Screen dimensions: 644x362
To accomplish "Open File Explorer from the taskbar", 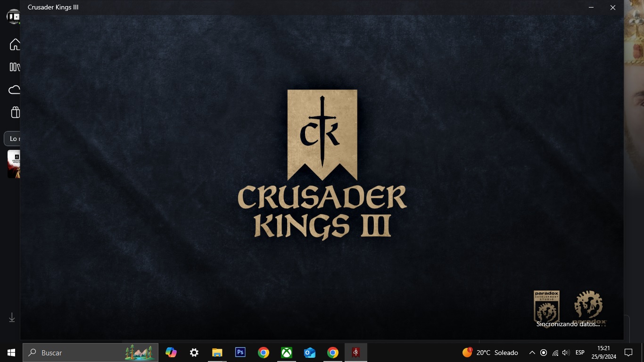I will pos(217,353).
